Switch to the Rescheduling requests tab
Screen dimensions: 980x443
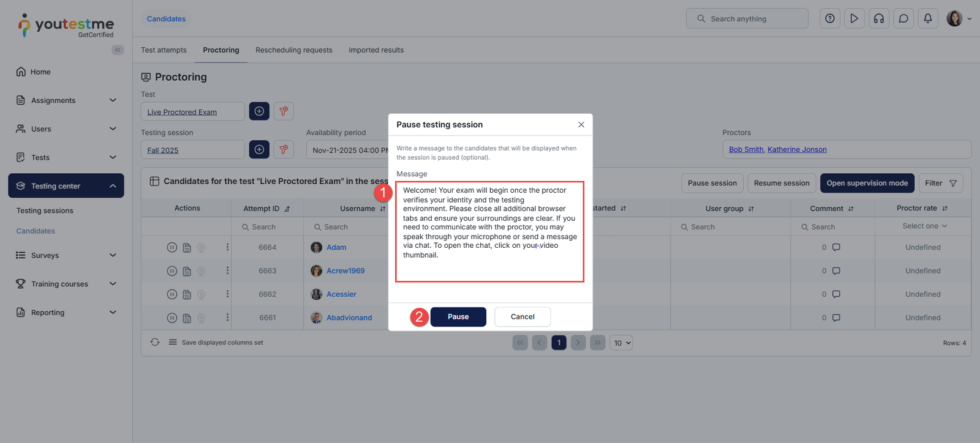[x=294, y=50]
